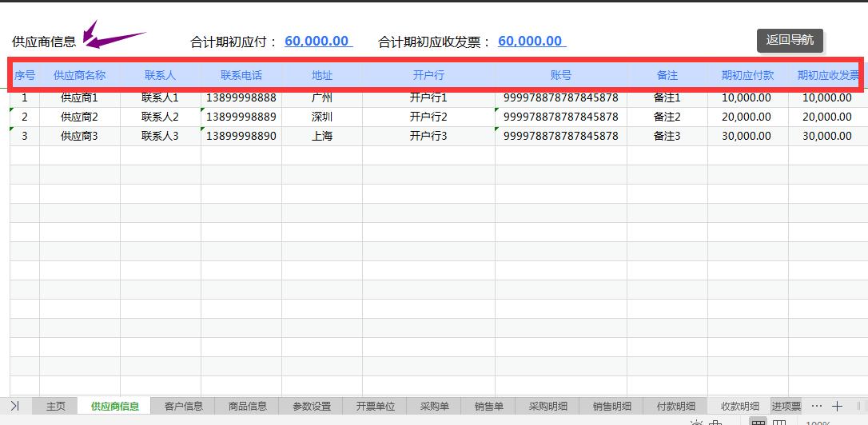Add a new sheet with the plus icon

[837, 406]
